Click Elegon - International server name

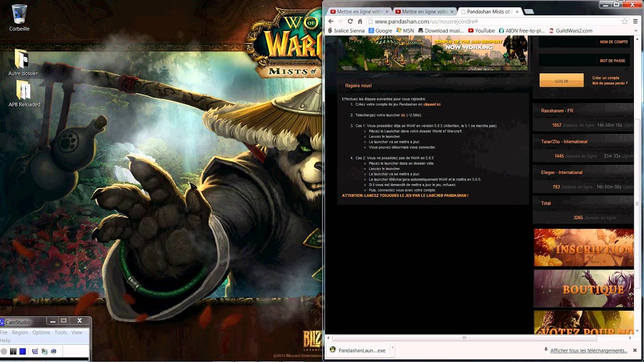point(561,172)
